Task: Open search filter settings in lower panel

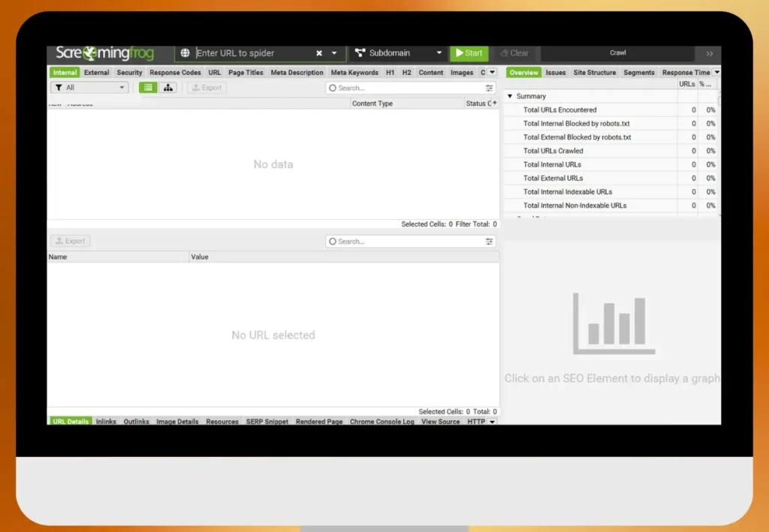Action: point(490,242)
